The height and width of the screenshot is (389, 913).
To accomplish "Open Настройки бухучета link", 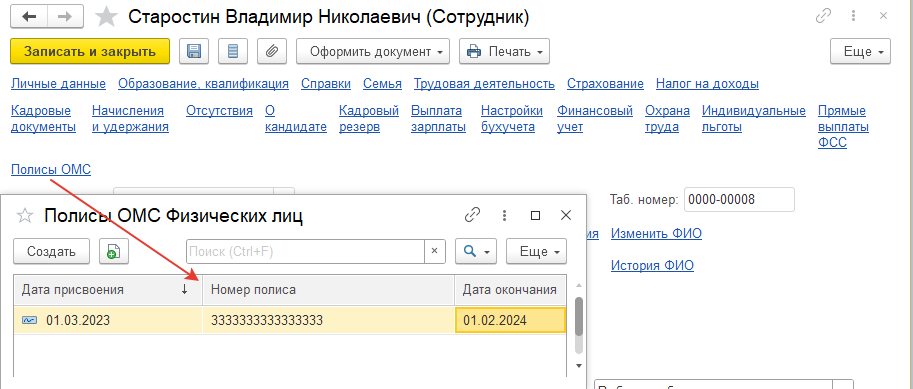I will [512, 119].
